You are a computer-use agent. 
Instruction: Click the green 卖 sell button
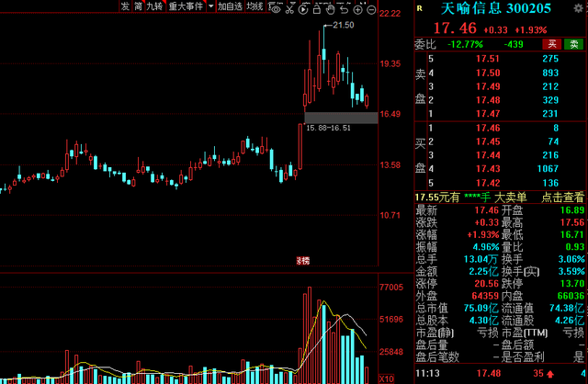click(x=574, y=44)
